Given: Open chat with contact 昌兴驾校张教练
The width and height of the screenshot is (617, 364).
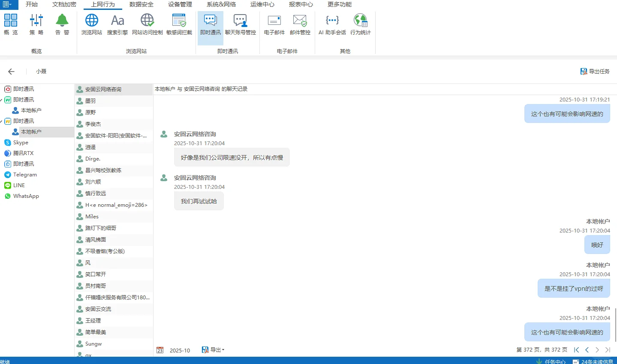Looking at the screenshot, I should click(x=114, y=170).
